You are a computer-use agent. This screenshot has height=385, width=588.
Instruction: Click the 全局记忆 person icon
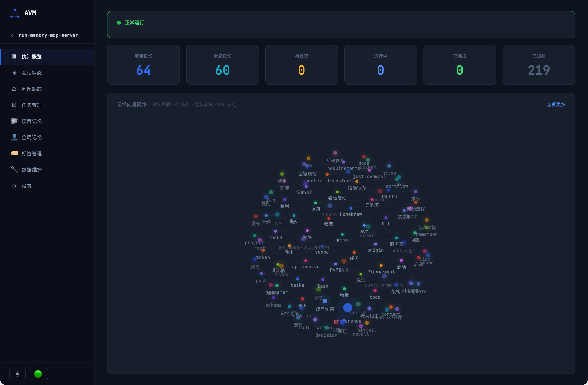click(14, 137)
